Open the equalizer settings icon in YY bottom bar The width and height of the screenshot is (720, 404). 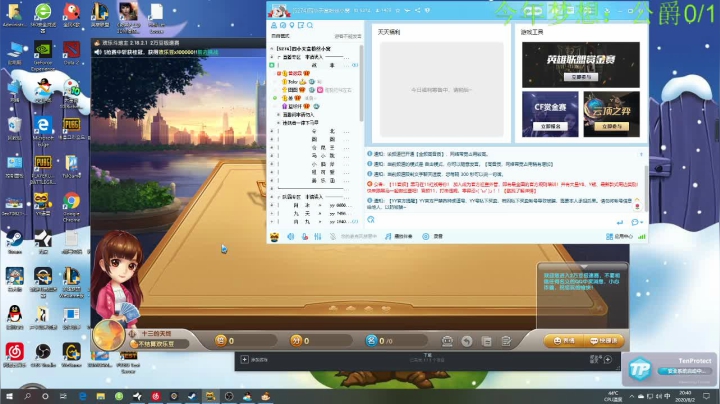pos(318,236)
